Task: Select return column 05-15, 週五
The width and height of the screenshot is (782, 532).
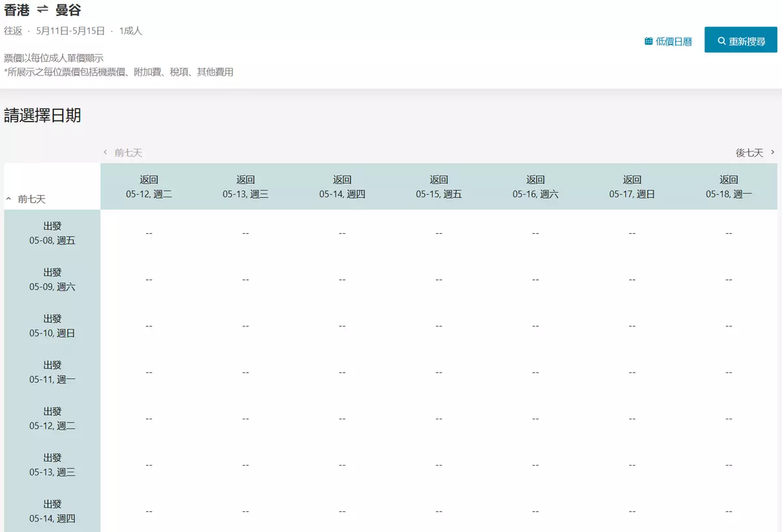Action: [439, 187]
